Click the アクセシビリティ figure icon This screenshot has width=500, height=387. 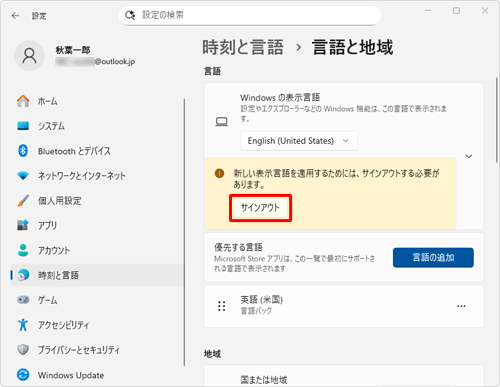(23, 325)
